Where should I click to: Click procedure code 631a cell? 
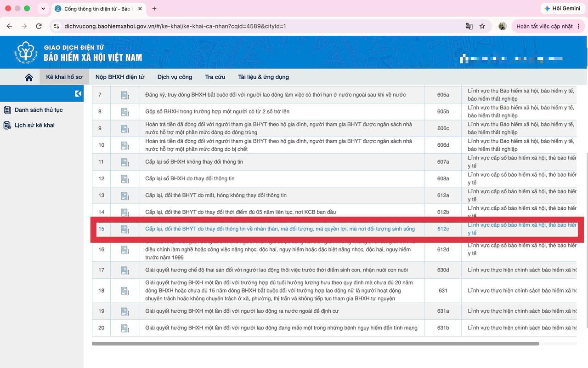click(443, 311)
